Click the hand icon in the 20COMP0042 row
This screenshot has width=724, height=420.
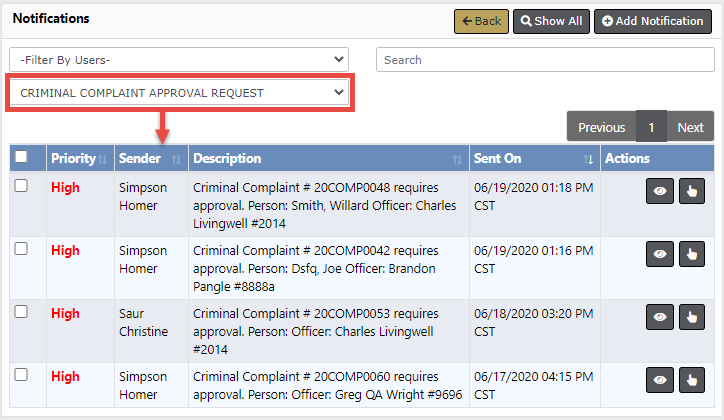point(690,254)
